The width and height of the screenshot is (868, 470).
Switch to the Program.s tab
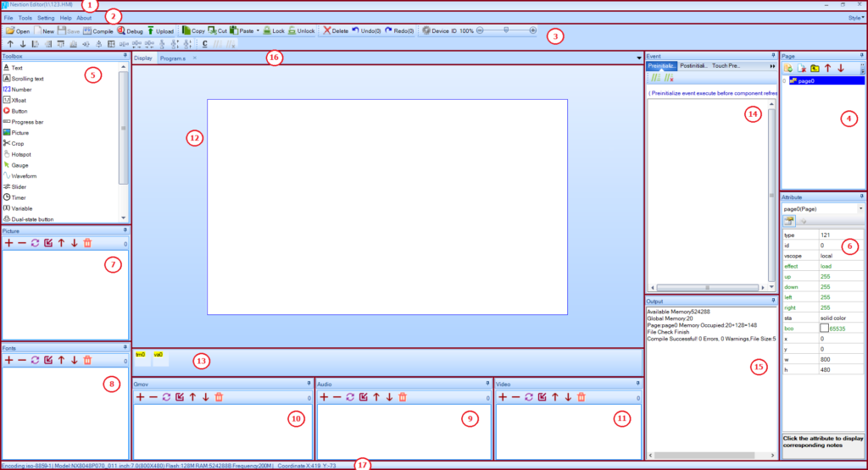pos(172,58)
